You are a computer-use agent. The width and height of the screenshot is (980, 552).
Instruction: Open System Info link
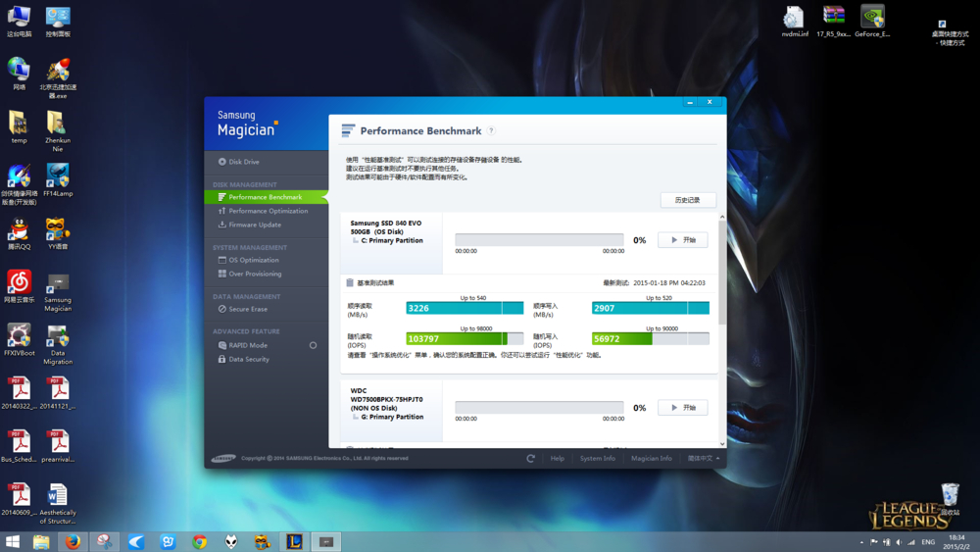[x=598, y=458]
